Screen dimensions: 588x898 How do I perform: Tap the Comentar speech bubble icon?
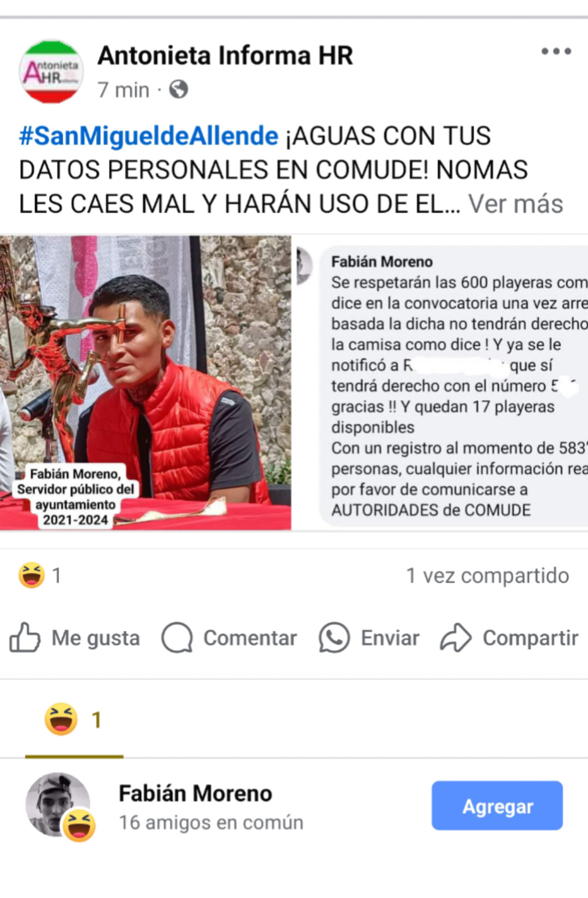click(177, 637)
